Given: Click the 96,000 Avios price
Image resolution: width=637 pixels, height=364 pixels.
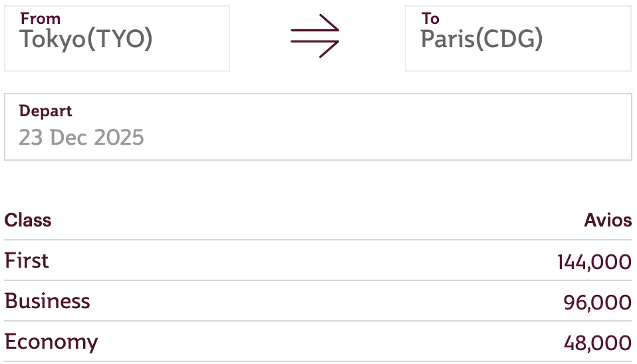Looking at the screenshot, I should [597, 303].
